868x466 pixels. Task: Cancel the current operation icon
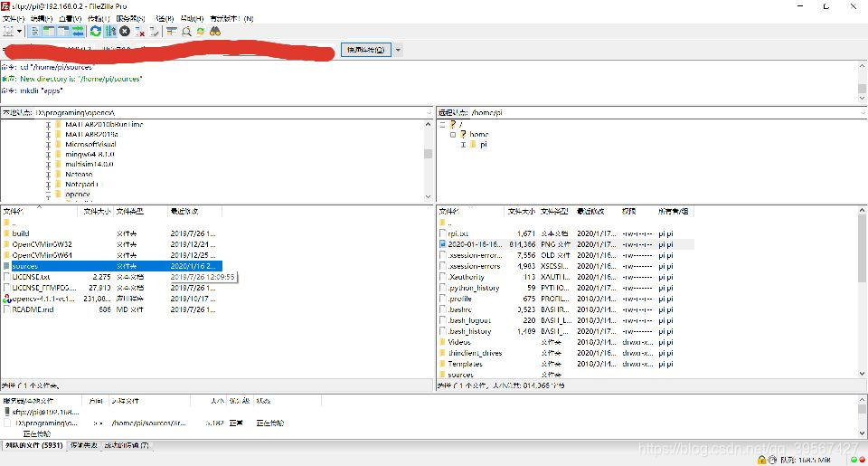point(125,32)
